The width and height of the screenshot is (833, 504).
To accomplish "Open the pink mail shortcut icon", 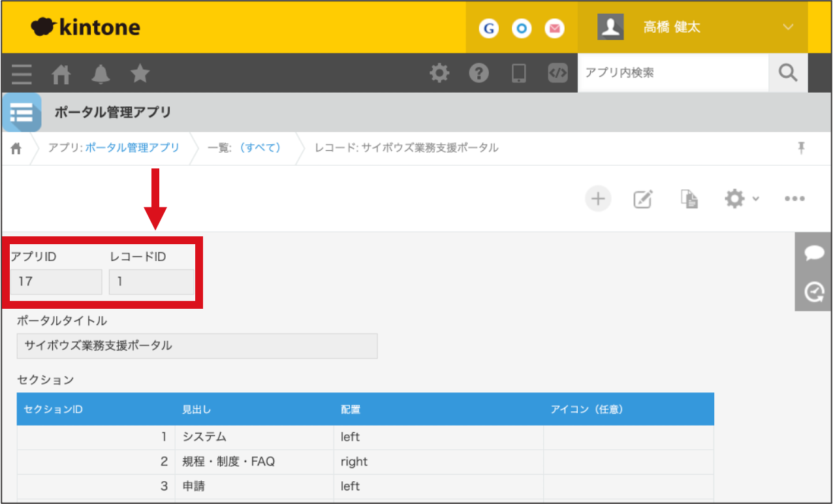I will [554, 29].
